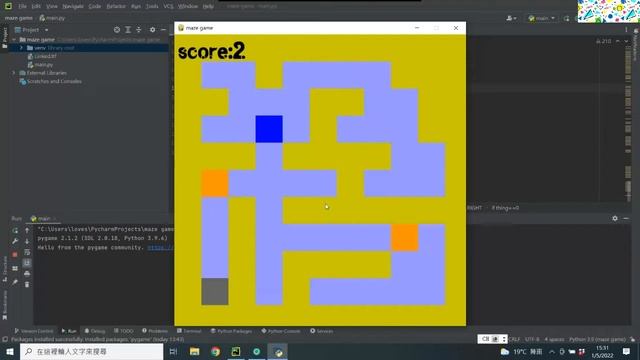Open the Project side tab
Viewport: 640px width, 360px height.
click(5, 38)
